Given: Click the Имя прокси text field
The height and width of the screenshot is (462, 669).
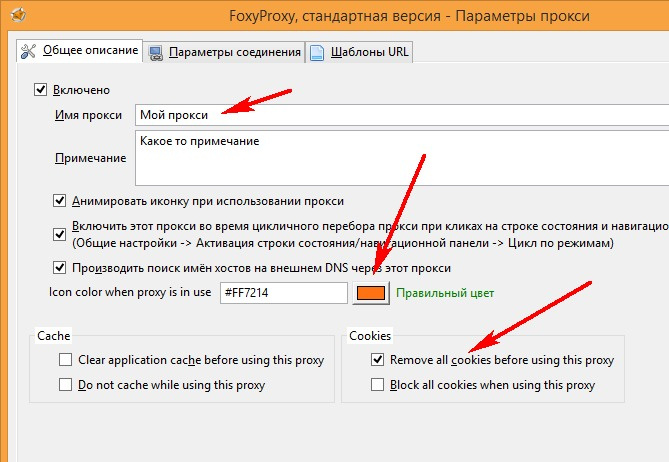Looking at the screenshot, I should (400, 114).
